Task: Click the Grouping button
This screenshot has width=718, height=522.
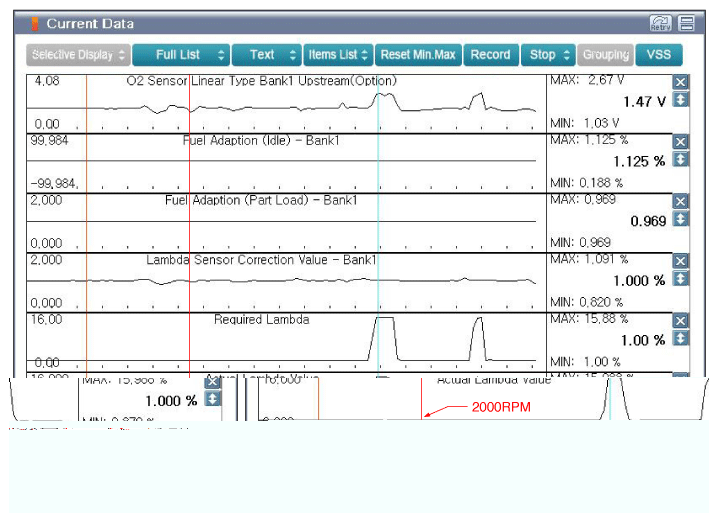Action: [x=605, y=55]
